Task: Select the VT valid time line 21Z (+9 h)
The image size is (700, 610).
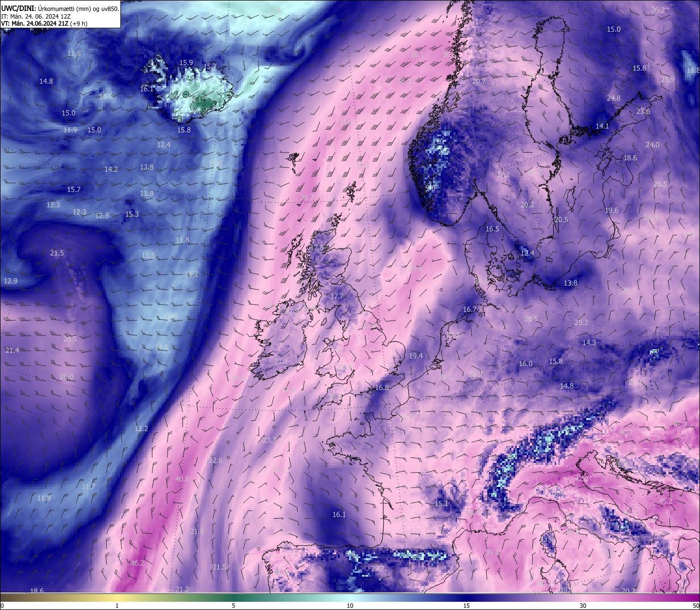Action: (x=44, y=24)
